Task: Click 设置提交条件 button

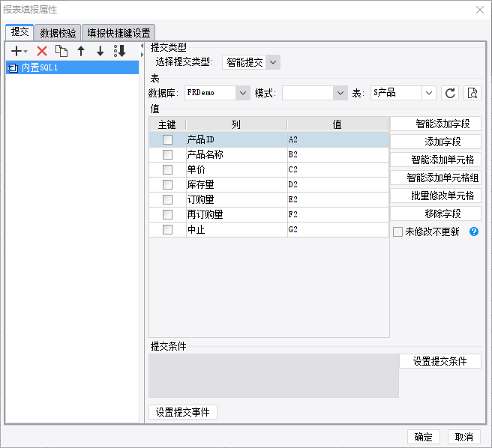Action: click(x=440, y=361)
